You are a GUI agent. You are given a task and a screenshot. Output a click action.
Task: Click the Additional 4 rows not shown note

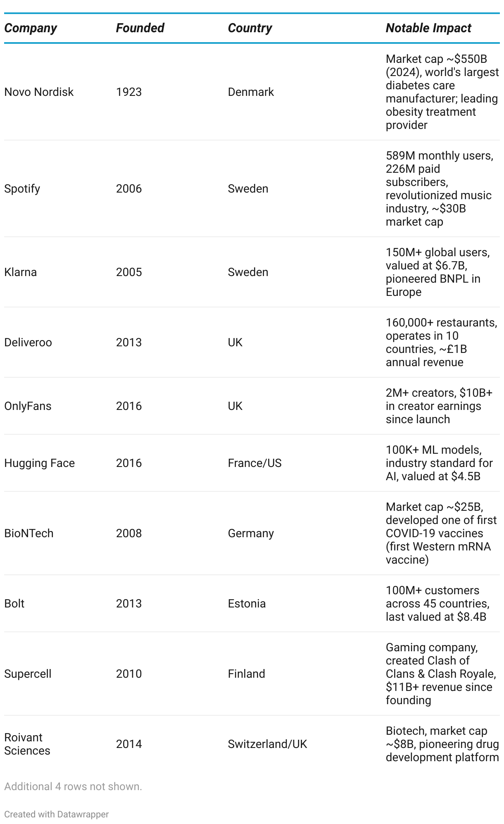pos(73,786)
